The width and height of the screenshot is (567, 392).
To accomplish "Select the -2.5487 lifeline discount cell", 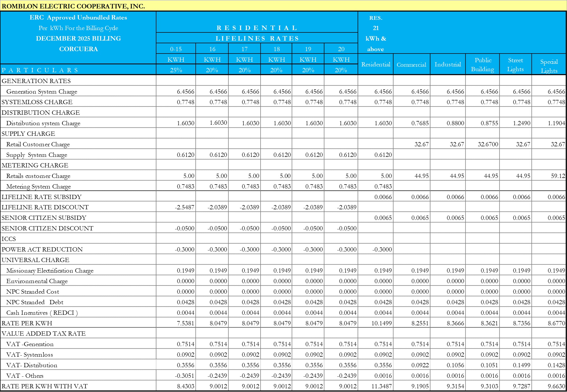I will 184,207.
